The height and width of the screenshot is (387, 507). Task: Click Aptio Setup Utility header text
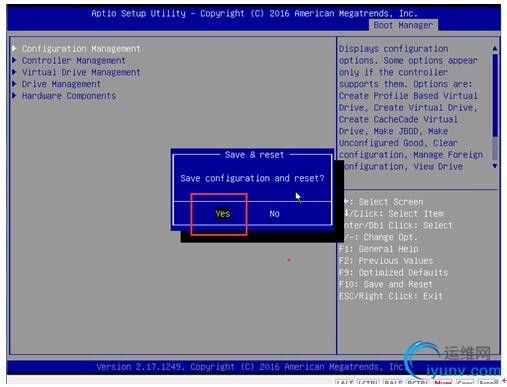point(254,13)
